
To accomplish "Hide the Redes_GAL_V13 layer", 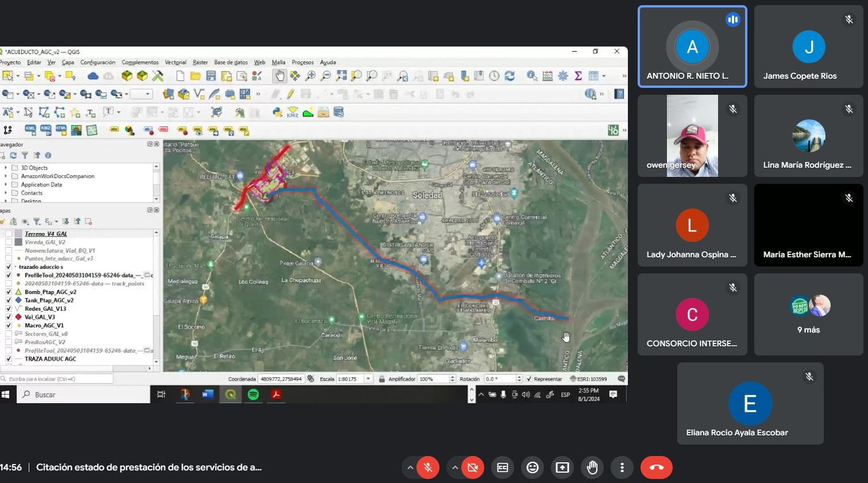I will click(9, 308).
